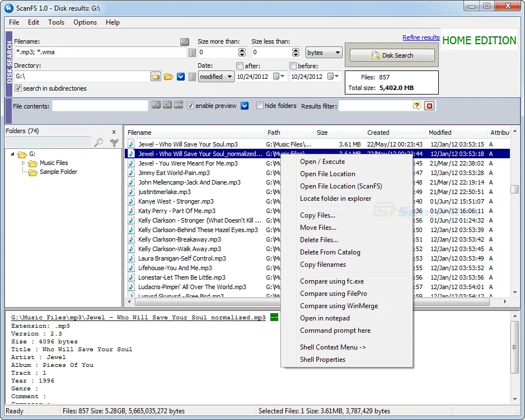Screen dimensions: 525x420
Task: Open the bytes size unit dropdown
Action: pos(324,53)
